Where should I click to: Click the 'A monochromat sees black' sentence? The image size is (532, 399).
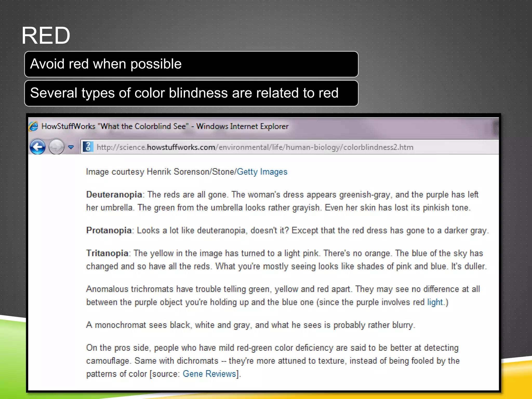[x=251, y=325]
